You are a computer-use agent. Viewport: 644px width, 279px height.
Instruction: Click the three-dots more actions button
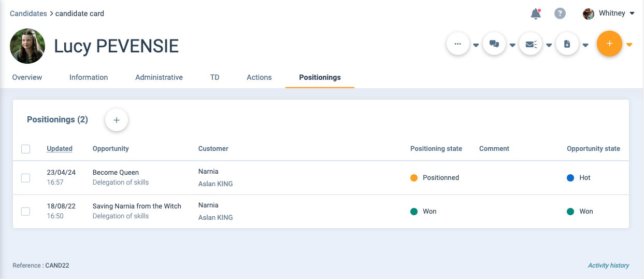(457, 44)
